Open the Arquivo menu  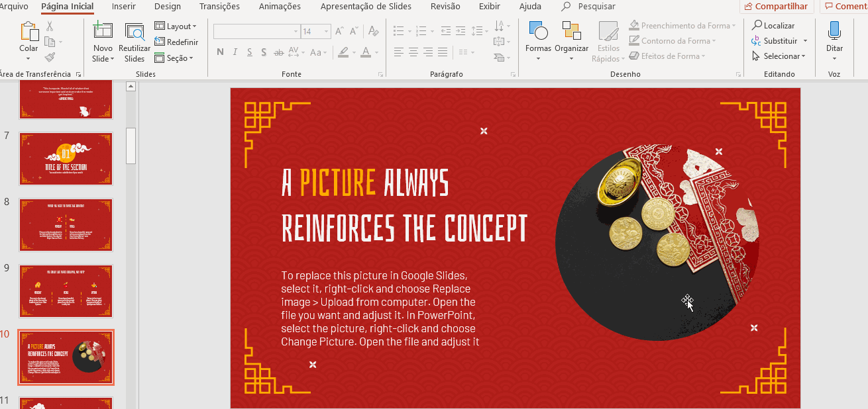(x=14, y=7)
